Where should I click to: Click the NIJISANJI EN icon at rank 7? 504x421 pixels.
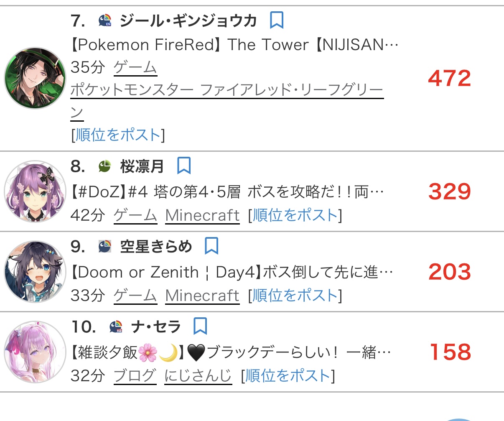click(105, 20)
